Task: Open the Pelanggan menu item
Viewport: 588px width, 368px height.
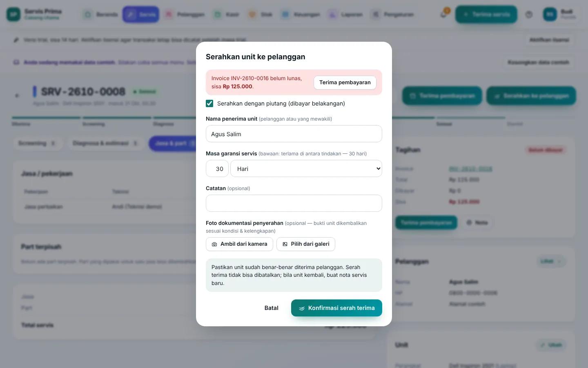Action: click(x=185, y=14)
